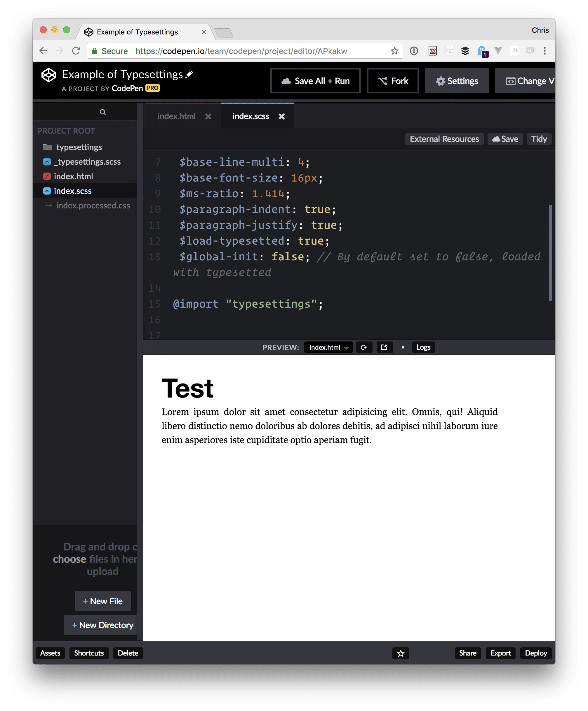Image resolution: width=588 pixels, height=711 pixels.
Task: Click the star icon in bottom bar
Action: pyautogui.click(x=401, y=654)
